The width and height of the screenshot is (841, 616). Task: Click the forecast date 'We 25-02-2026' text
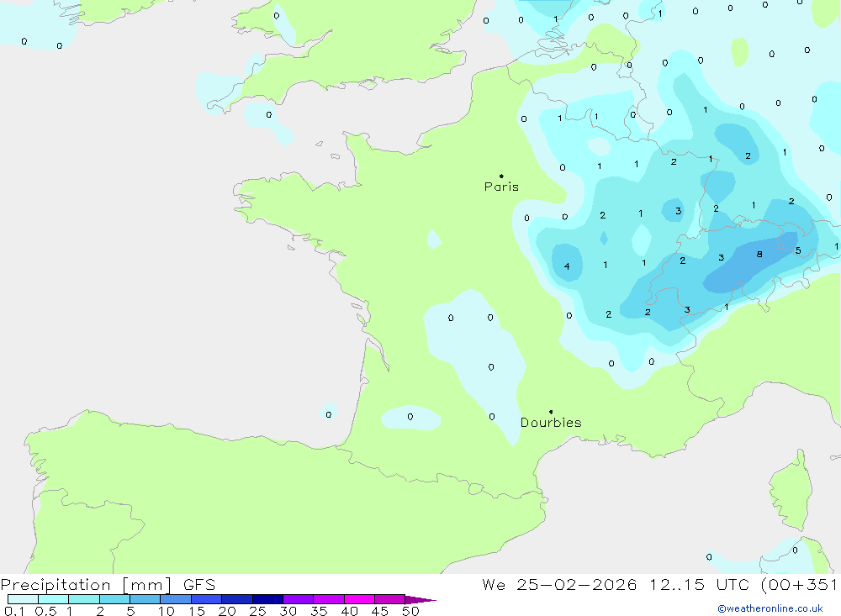click(559, 584)
